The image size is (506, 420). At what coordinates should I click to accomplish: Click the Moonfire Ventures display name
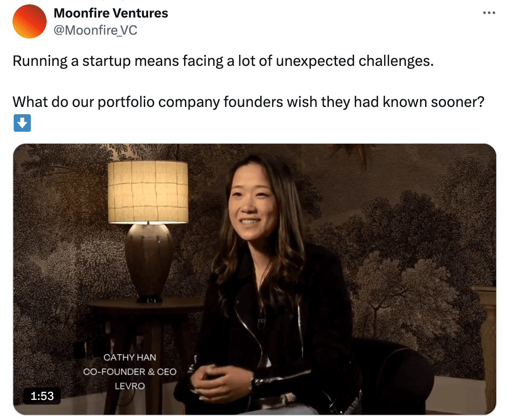111,13
